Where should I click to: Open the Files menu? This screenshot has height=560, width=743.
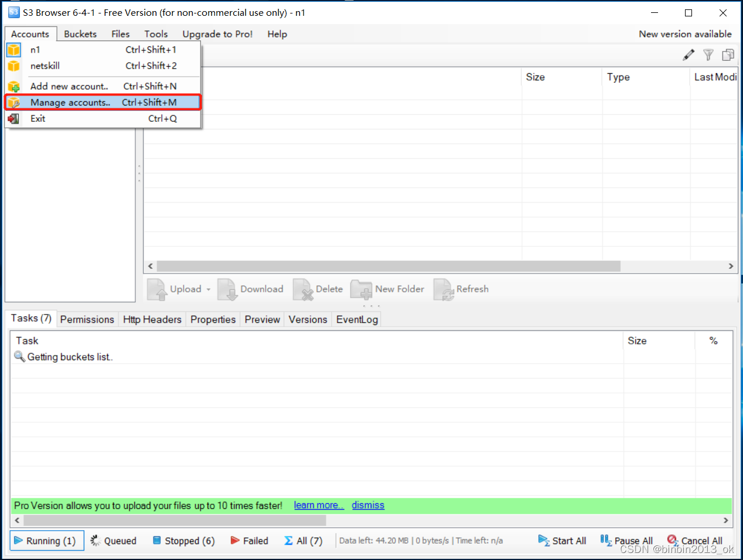tap(121, 34)
